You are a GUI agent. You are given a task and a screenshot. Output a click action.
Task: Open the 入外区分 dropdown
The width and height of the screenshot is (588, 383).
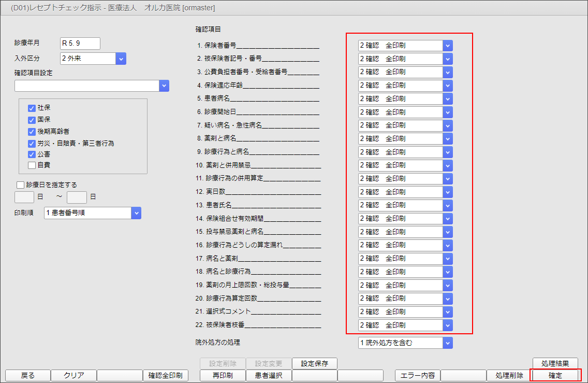pyautogui.click(x=121, y=59)
